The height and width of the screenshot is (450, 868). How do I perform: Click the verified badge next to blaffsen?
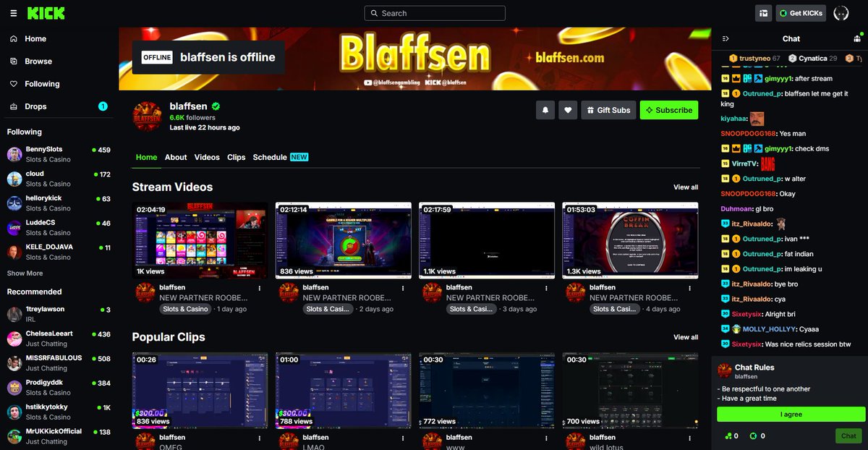coord(216,106)
